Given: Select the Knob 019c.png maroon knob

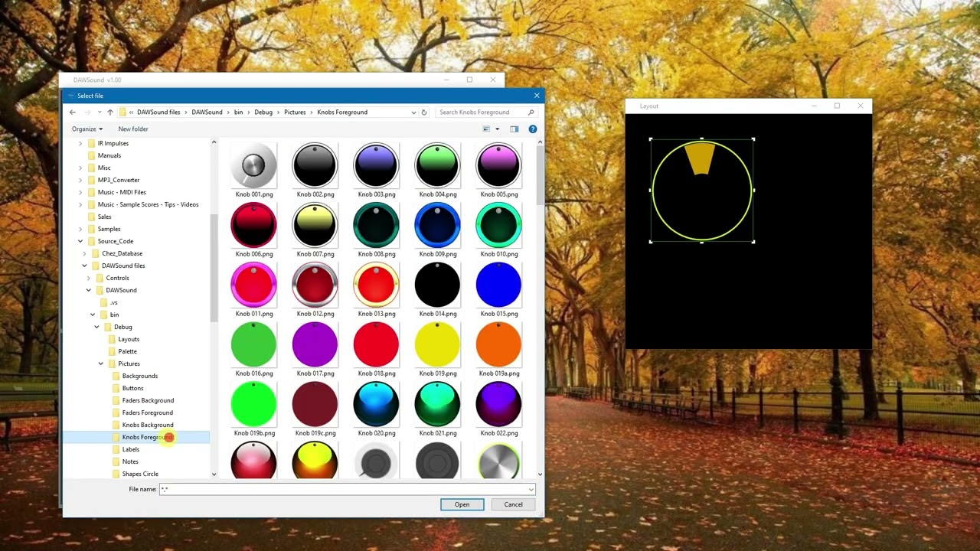Looking at the screenshot, I should 315,404.
